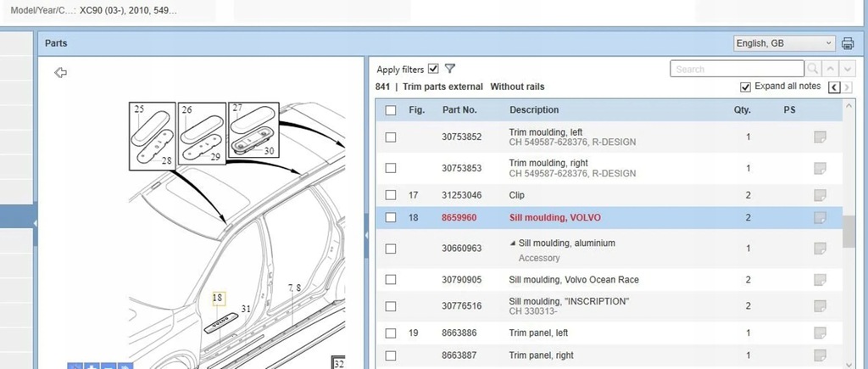Open note icon for part 30753853

(820, 168)
